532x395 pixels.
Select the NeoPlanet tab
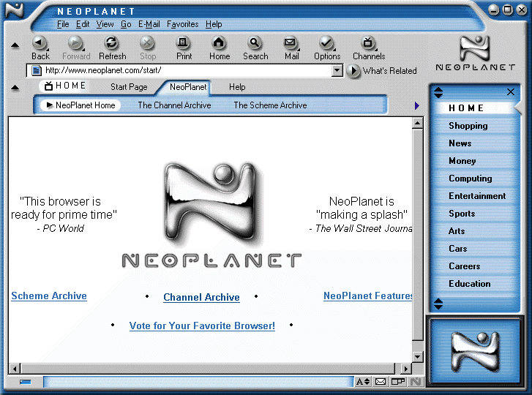188,87
